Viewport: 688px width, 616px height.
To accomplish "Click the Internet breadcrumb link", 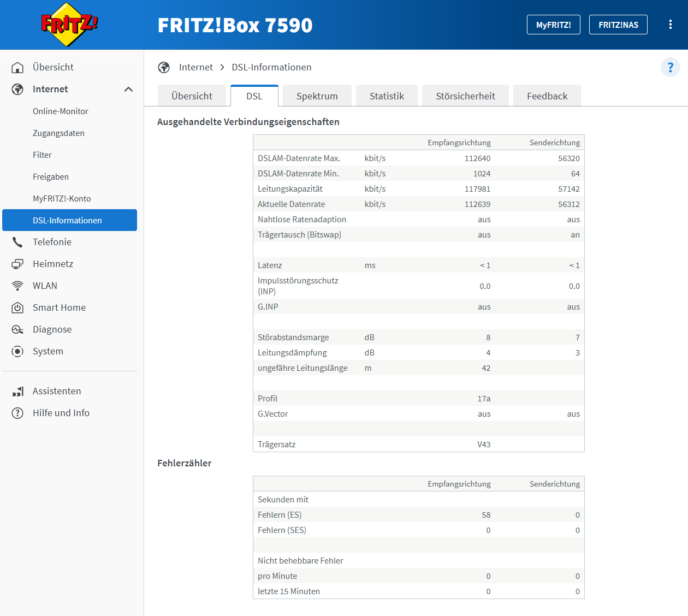I will [x=196, y=67].
